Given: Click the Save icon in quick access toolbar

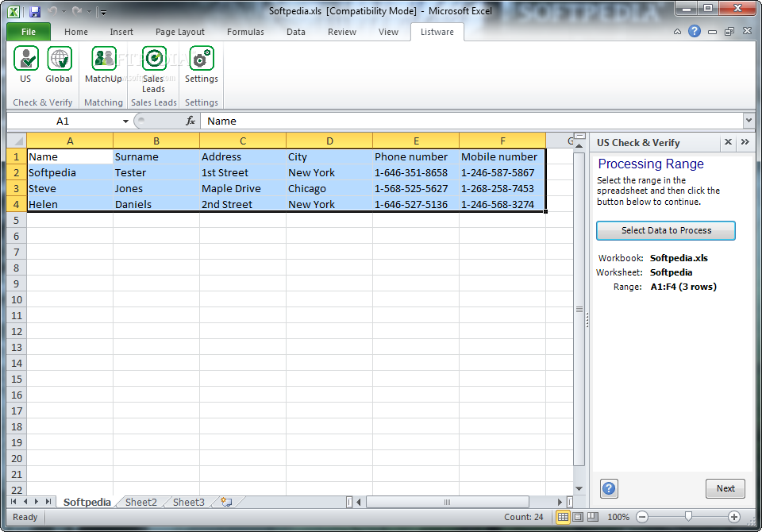Looking at the screenshot, I should coord(34,11).
